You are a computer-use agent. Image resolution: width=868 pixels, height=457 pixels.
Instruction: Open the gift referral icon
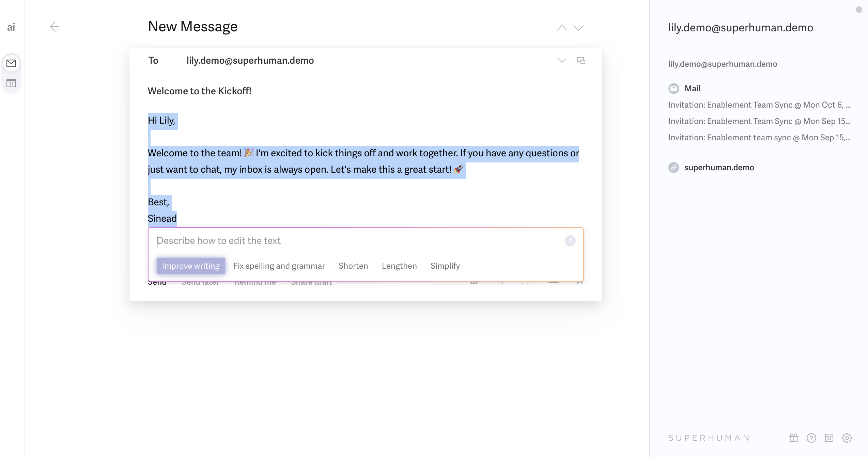(x=794, y=438)
